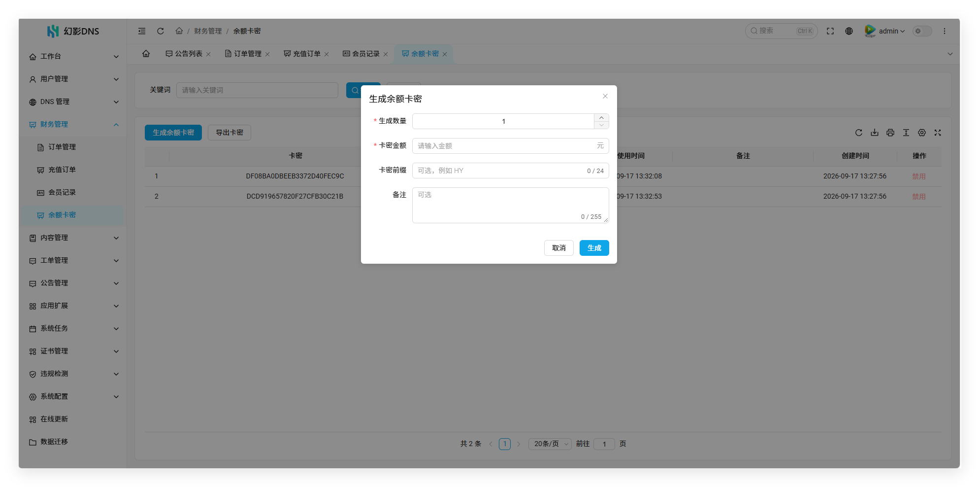Click 禁用 for card DF08BA0DBEEB3372D40FEC9C
The height and width of the screenshot is (487, 980).
pyautogui.click(x=919, y=176)
